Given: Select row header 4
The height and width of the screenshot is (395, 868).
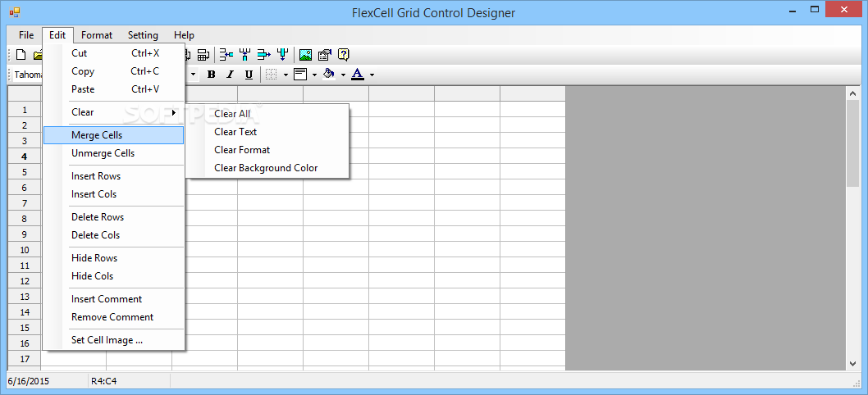Looking at the screenshot, I should coord(25,157).
